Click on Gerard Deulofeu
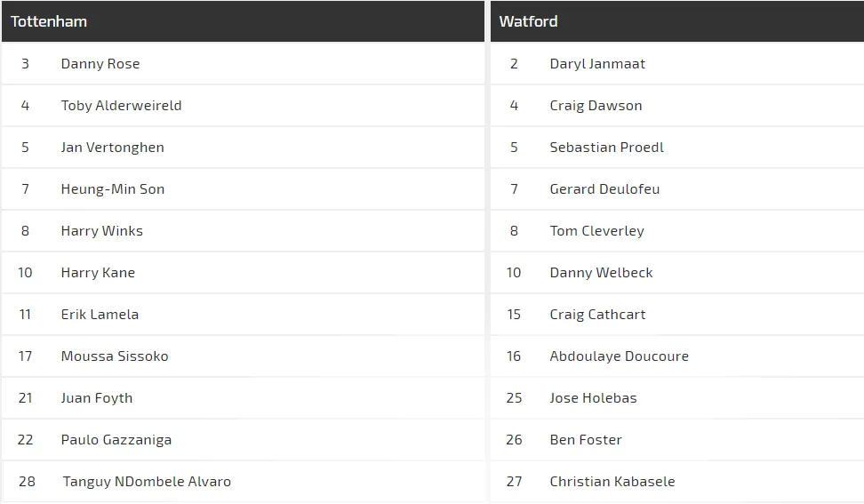This screenshot has width=864, height=504. pos(604,189)
